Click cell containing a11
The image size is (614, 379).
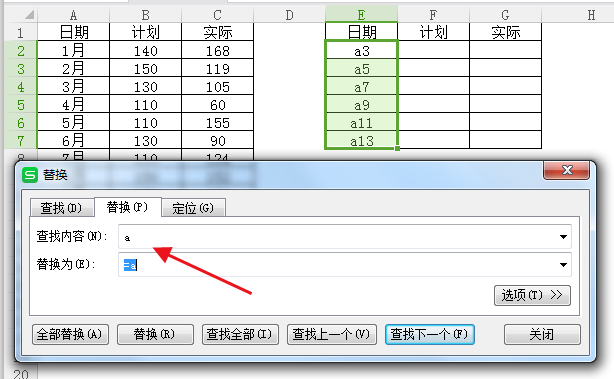coord(361,122)
